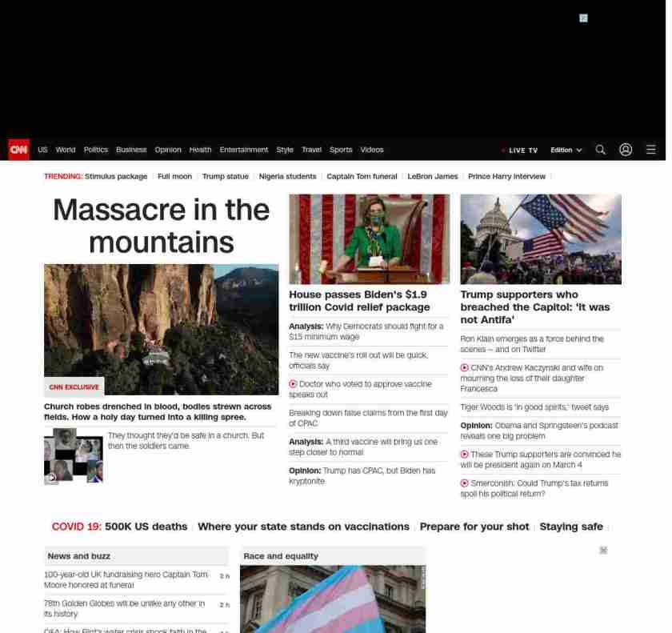Play the Smerconish Trump tax returns video
The height and width of the screenshot is (633, 672).
[x=464, y=483]
